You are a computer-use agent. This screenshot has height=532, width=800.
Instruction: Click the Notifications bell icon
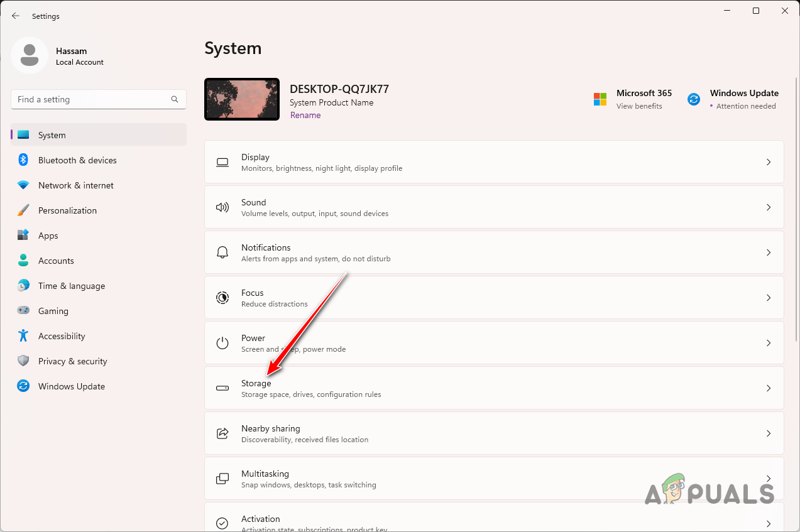[222, 252]
